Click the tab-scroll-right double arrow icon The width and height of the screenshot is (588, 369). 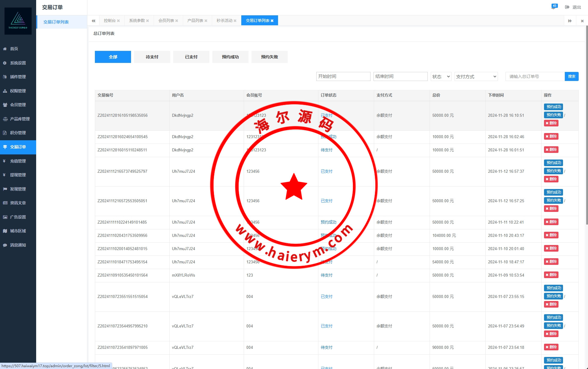[570, 21]
